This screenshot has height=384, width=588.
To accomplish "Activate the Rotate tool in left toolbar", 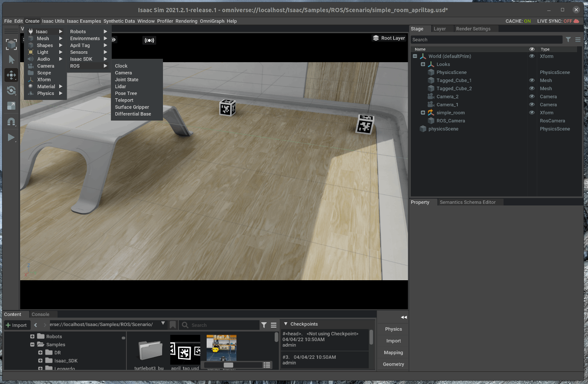I will (11, 91).
